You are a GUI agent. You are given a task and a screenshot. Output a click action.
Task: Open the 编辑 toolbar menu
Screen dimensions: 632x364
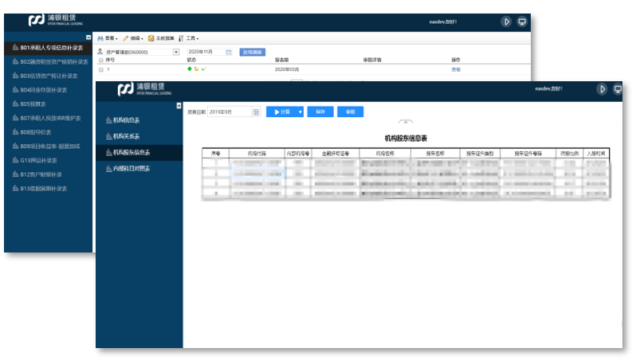pyautogui.click(x=132, y=38)
